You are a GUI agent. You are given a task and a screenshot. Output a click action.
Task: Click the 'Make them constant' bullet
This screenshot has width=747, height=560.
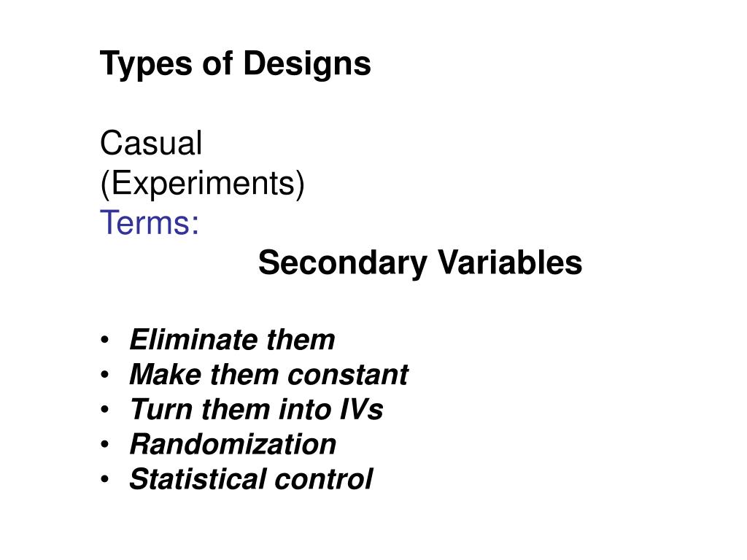coord(268,375)
